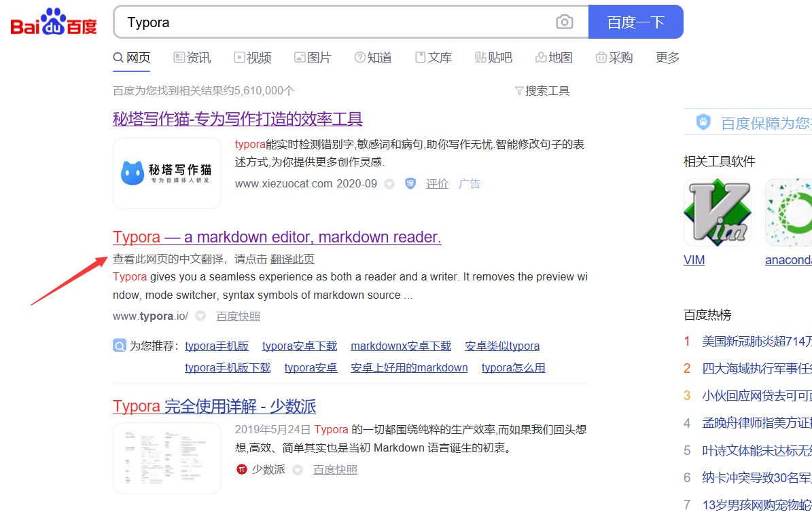The height and width of the screenshot is (512, 812).
Task: Click the 少数派 source name
Action: 268,469
